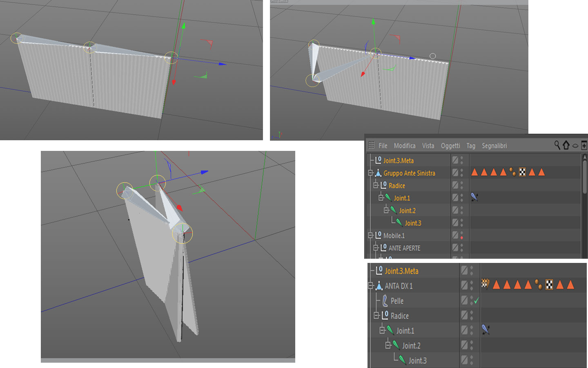The height and width of the screenshot is (368, 588).
Task: Toggle visibility dots of Mobile.1 with red dot
Action: [462, 235]
